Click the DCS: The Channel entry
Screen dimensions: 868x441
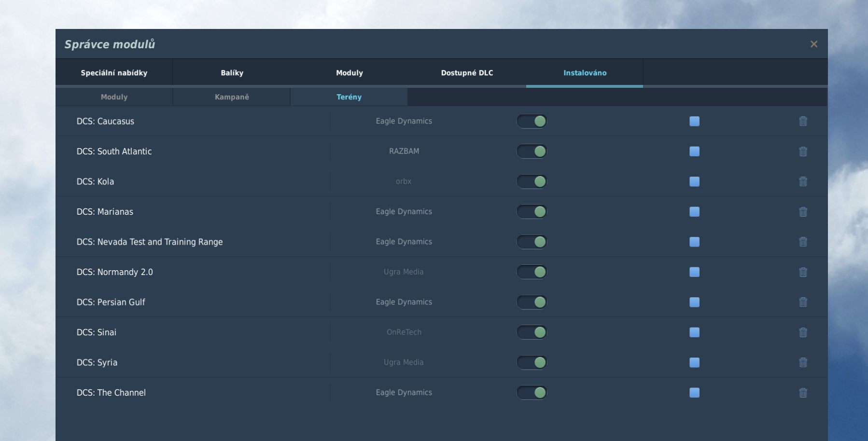[111, 393]
